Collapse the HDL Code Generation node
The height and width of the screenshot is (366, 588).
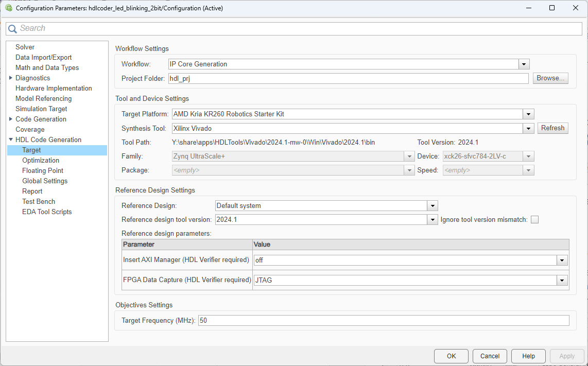click(x=11, y=140)
